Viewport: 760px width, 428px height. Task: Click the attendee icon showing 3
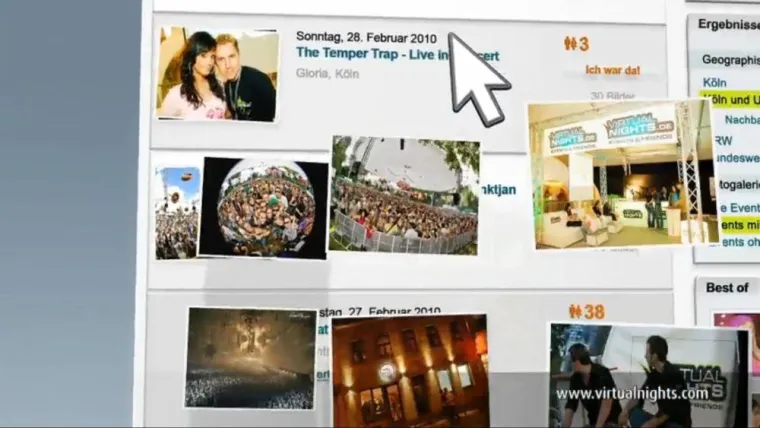576,44
